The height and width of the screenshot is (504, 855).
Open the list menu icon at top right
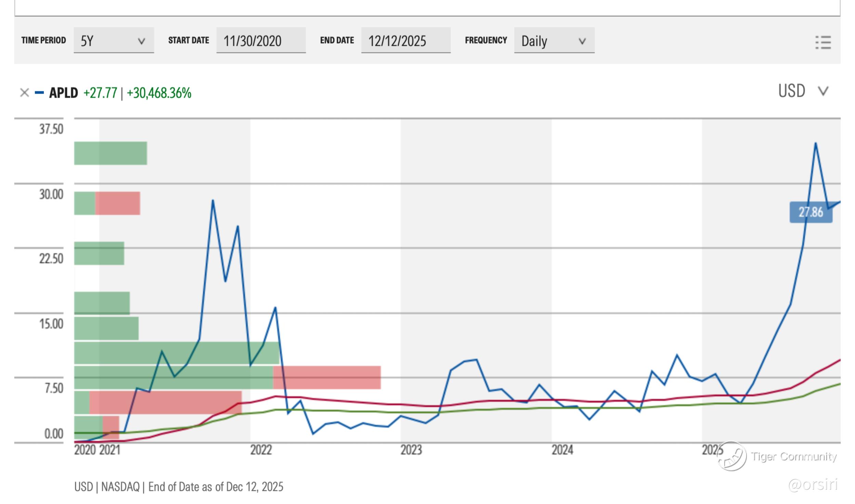tap(823, 42)
